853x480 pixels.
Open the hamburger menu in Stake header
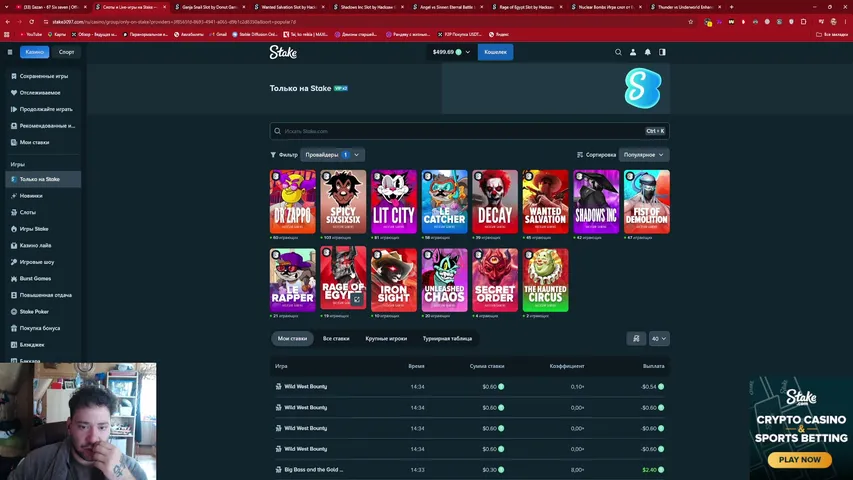[x=10, y=52]
